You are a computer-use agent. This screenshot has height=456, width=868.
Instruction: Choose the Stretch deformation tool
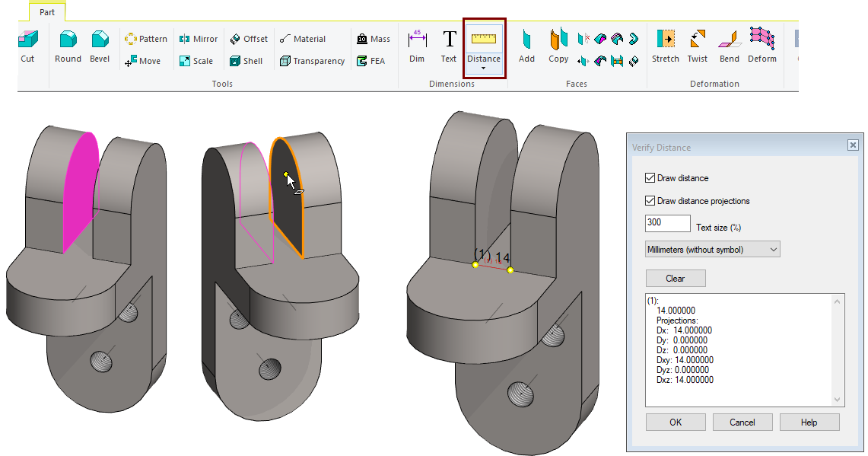pos(665,46)
